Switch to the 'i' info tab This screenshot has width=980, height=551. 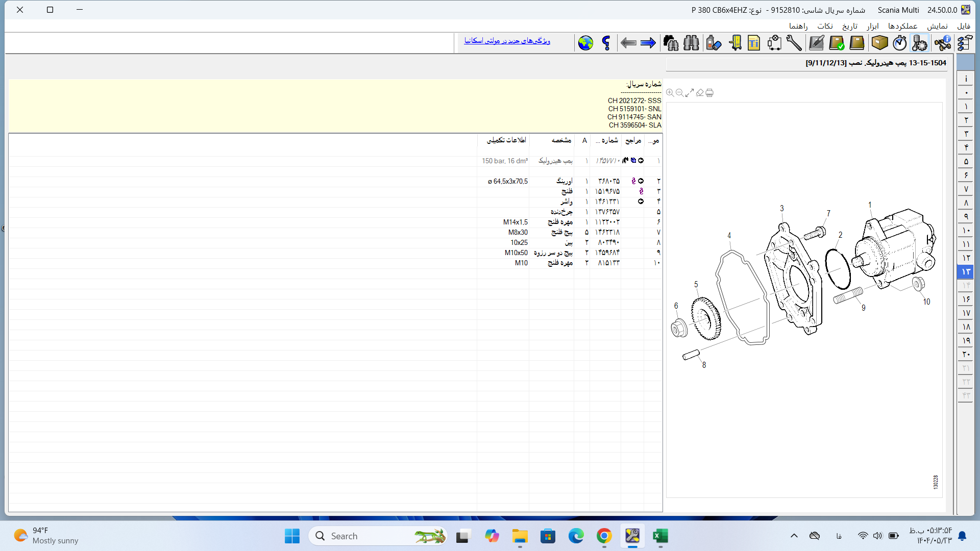tap(966, 79)
